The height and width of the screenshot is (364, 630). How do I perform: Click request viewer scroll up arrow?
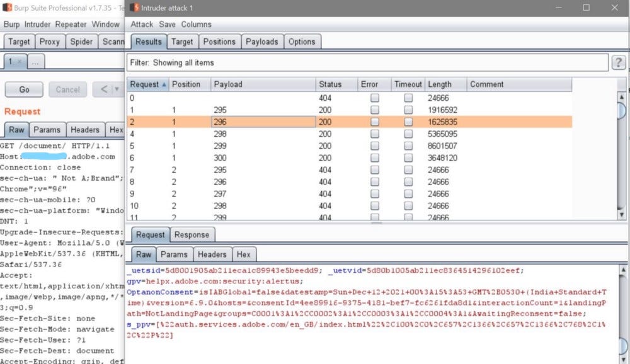click(x=623, y=270)
